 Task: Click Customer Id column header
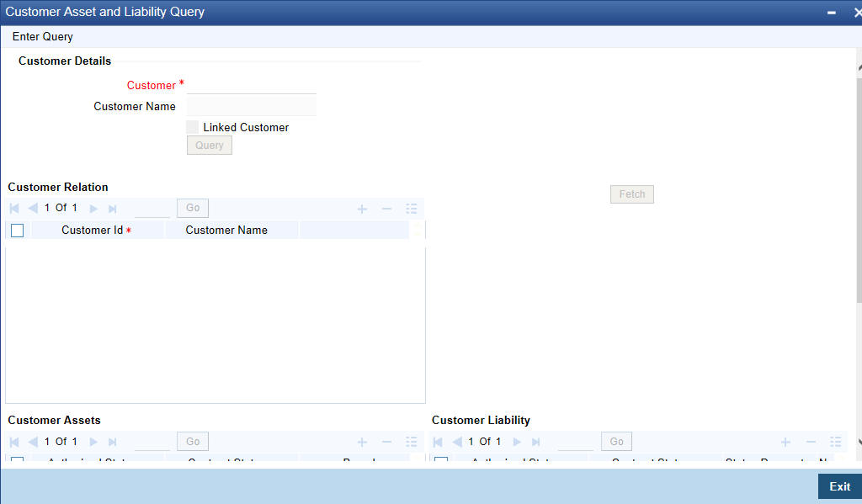coord(96,231)
